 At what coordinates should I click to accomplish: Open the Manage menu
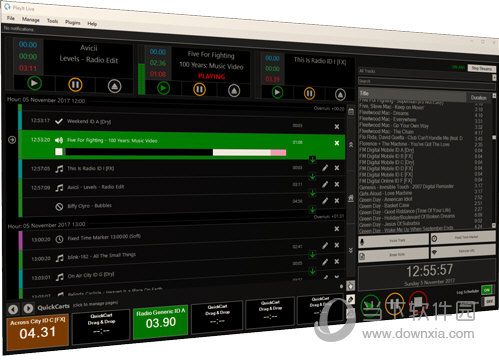tap(31, 20)
